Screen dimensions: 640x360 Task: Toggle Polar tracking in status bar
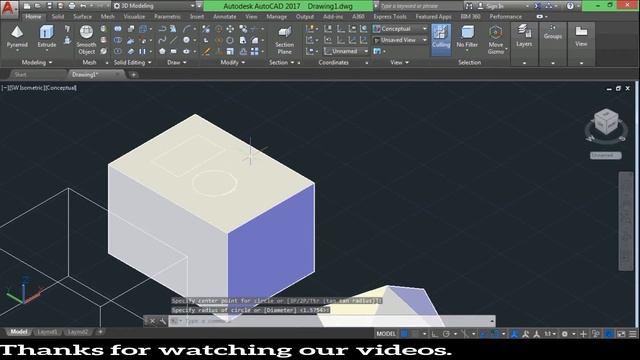446,334
